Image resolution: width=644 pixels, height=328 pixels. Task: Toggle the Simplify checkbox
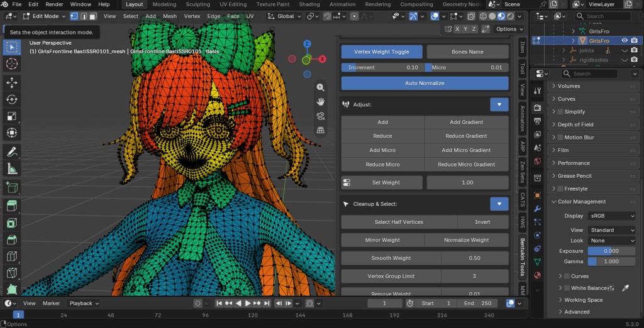560,112
